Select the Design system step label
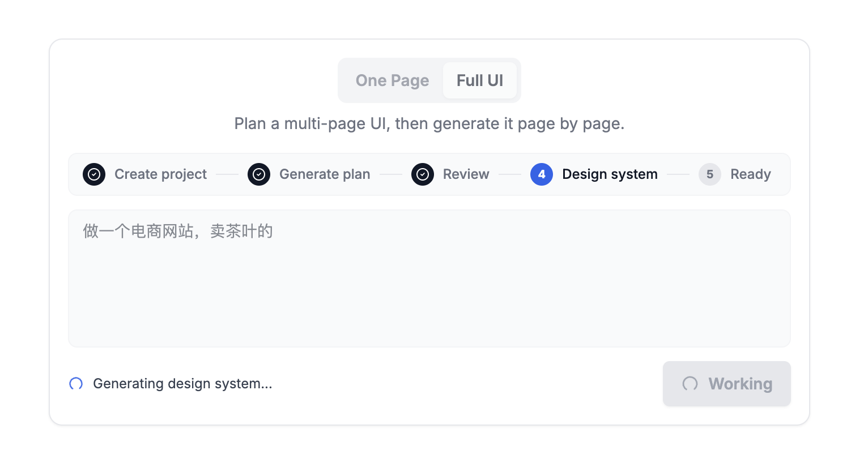This screenshot has height=463, width=868. 610,174
